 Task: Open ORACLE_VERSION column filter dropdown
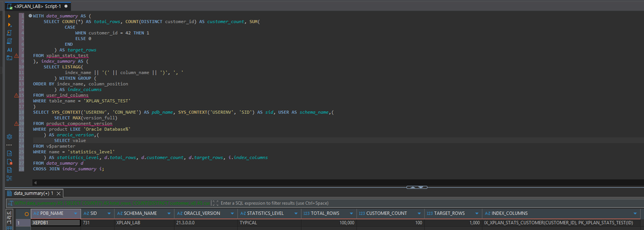(232, 214)
